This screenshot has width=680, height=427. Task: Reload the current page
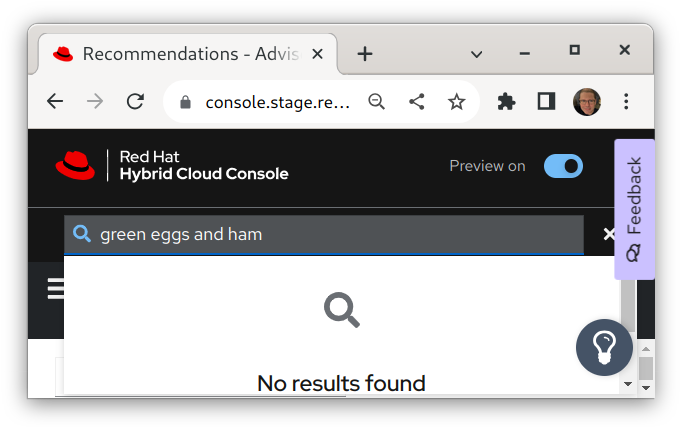click(x=135, y=101)
